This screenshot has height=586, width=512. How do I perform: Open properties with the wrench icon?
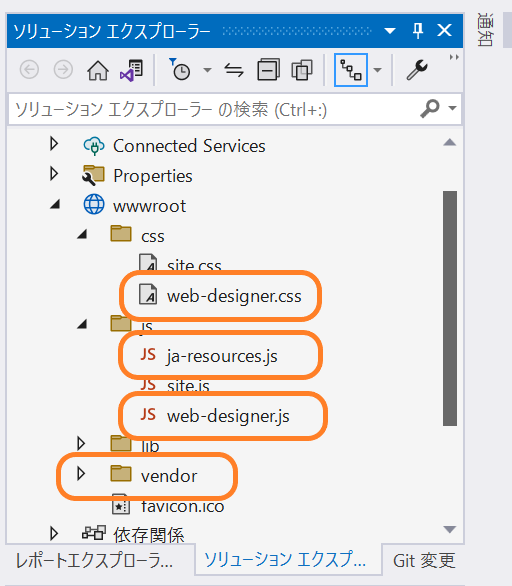click(417, 70)
